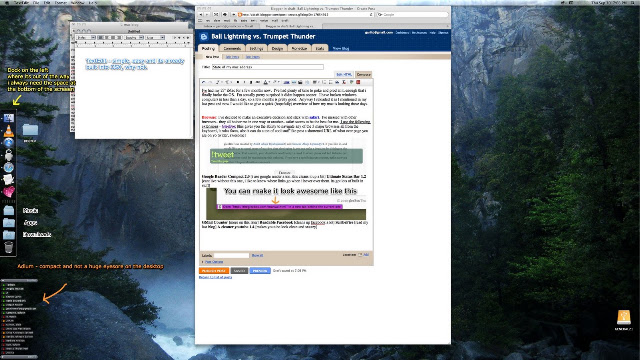
Task: Expand Post Options disclosure triangle
Action: [202, 262]
